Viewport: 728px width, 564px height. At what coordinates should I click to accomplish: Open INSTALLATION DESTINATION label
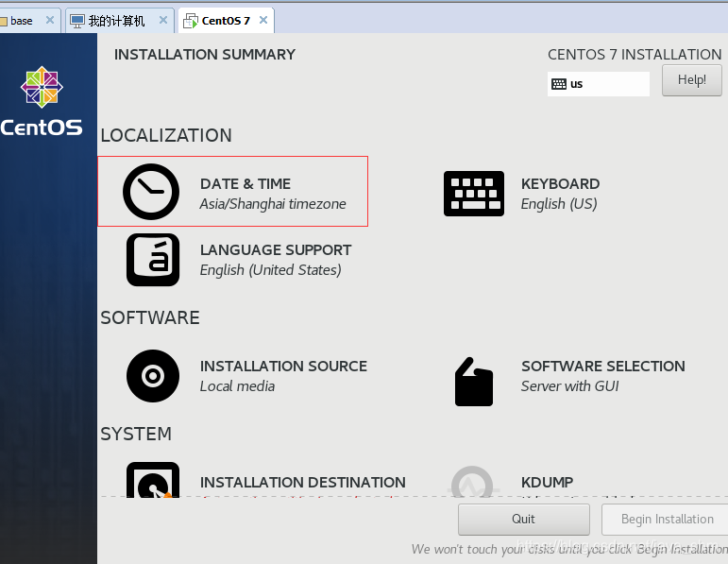pos(303,482)
